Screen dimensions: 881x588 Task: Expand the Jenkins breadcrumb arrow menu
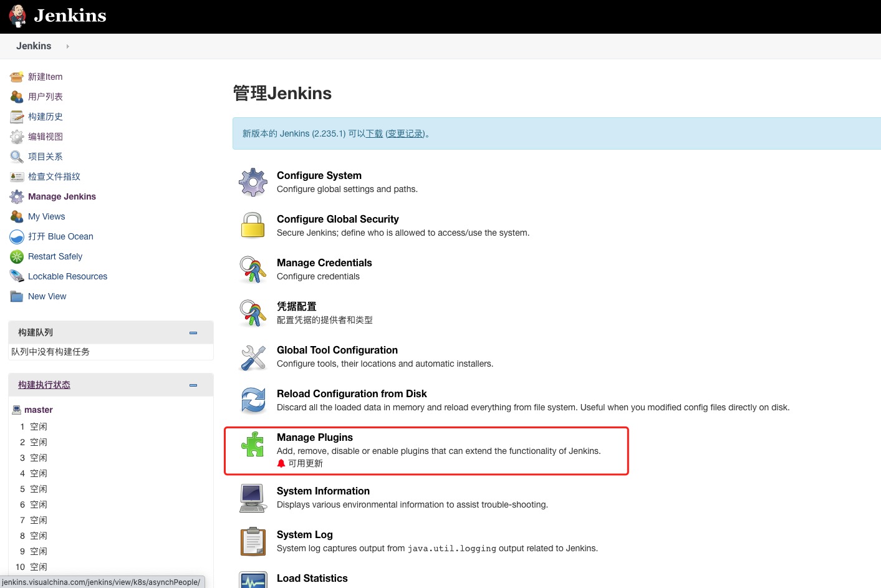pos(67,46)
